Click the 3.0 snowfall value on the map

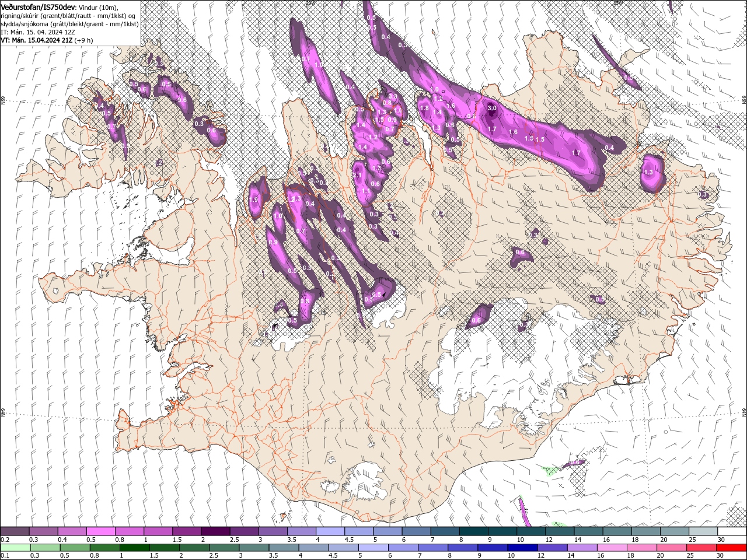coord(492,108)
